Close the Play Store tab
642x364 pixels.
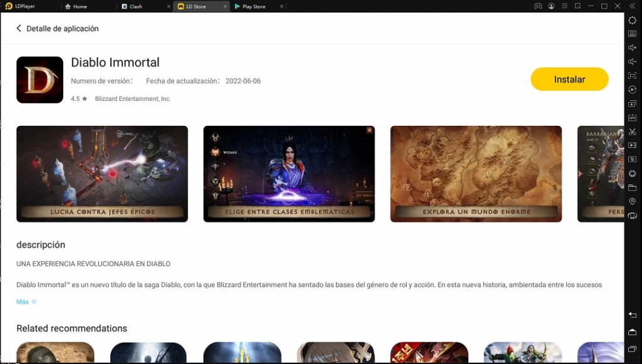[x=282, y=6]
